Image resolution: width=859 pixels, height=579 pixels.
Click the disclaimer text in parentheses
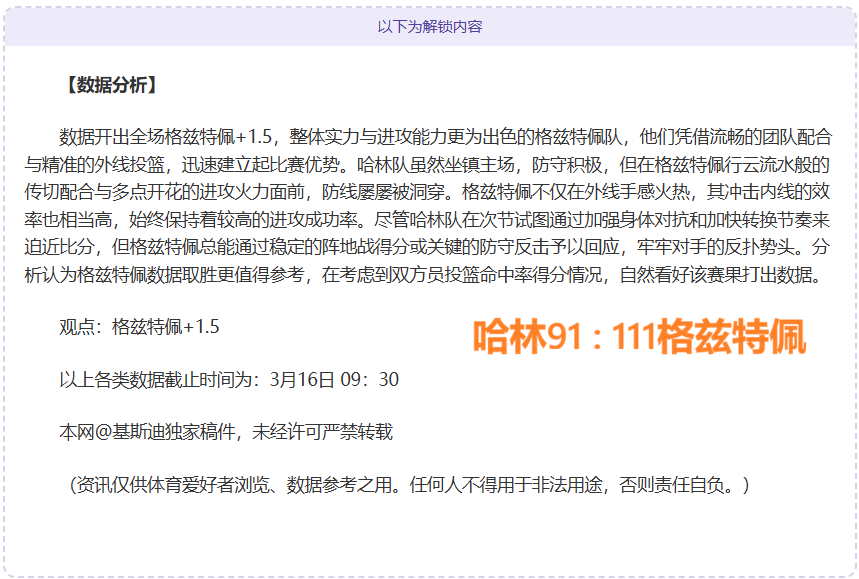pos(410,489)
